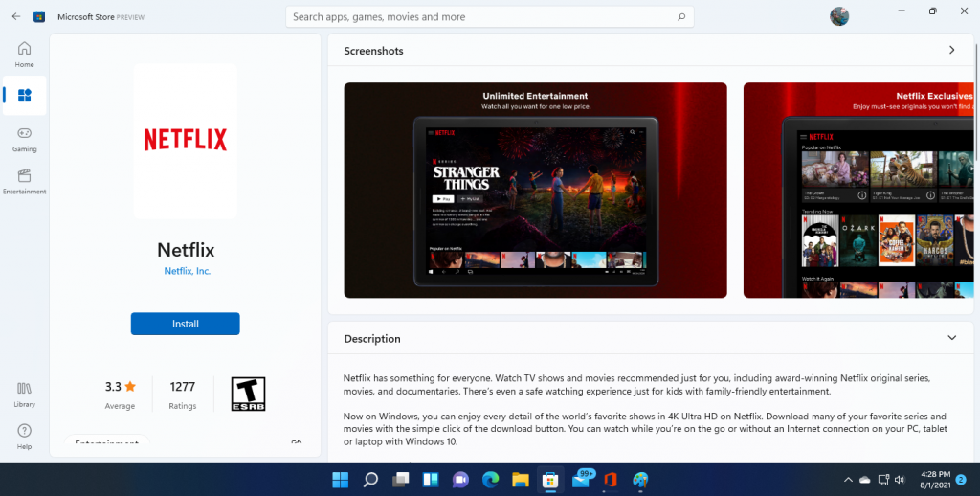This screenshot has height=496, width=980.
Task: Click the Netflix logo tile
Action: click(186, 140)
